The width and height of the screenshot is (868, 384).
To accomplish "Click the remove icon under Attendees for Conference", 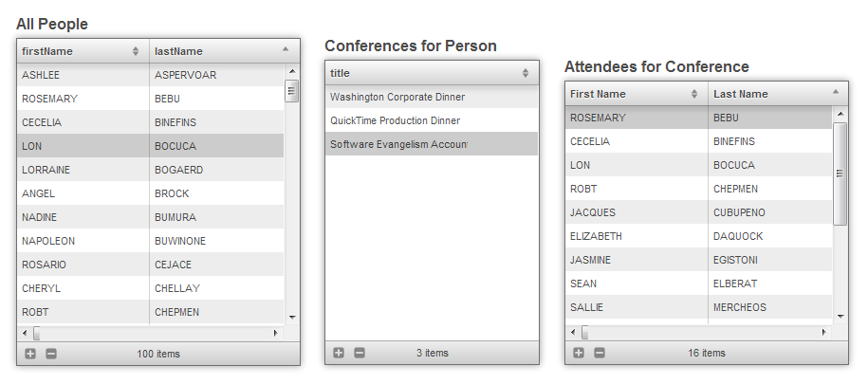I will point(600,353).
